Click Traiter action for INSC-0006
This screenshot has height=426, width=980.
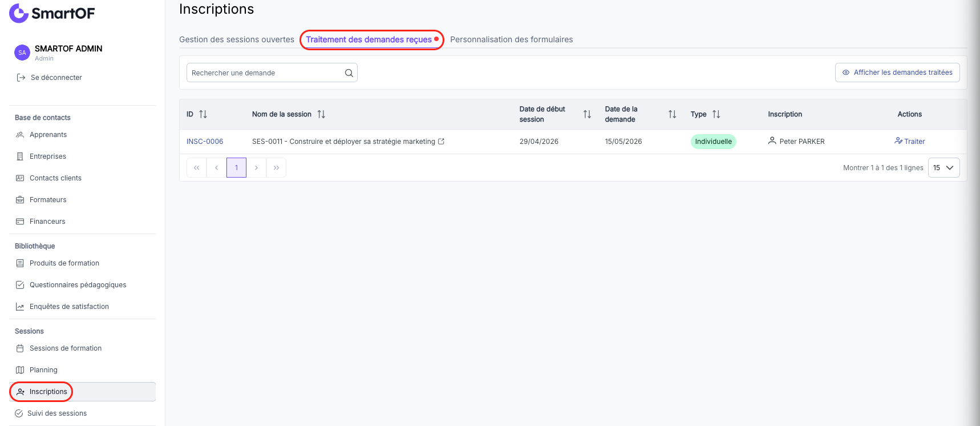pos(910,142)
